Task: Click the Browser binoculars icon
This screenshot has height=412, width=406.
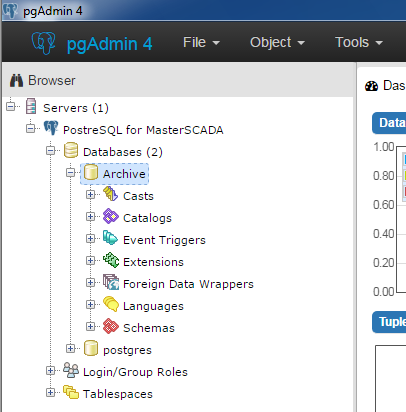Action: pos(16,80)
